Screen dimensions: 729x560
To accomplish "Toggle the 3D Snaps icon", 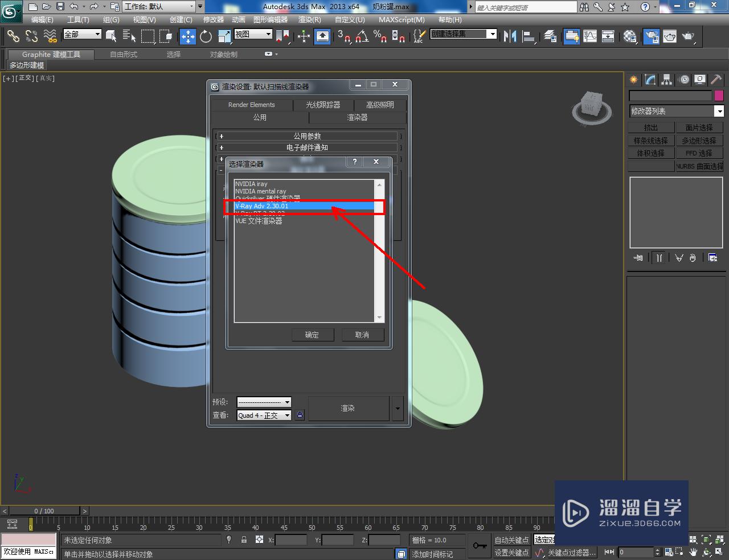I will tap(343, 36).
